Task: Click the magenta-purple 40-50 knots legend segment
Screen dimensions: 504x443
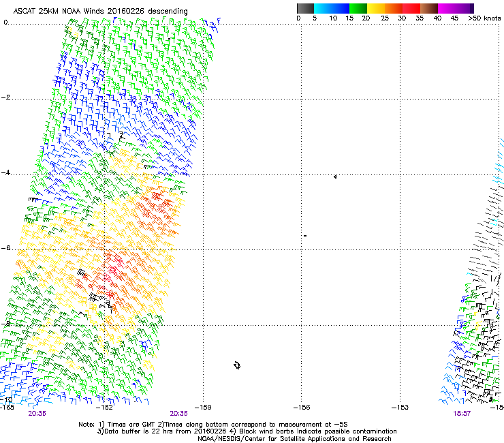Action: coord(456,8)
